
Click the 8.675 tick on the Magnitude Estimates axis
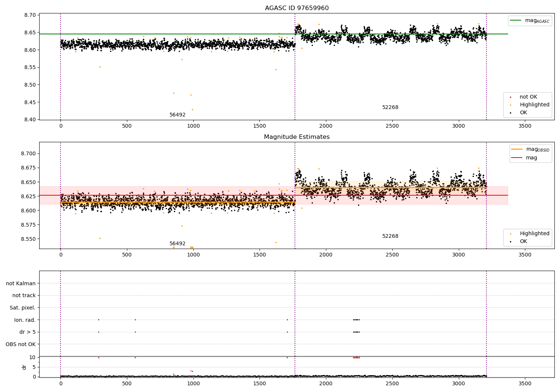(x=29, y=168)
